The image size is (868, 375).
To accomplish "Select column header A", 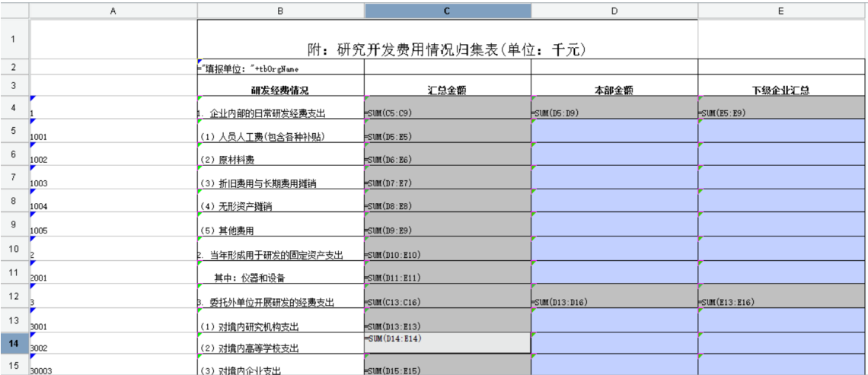I will coord(113,11).
